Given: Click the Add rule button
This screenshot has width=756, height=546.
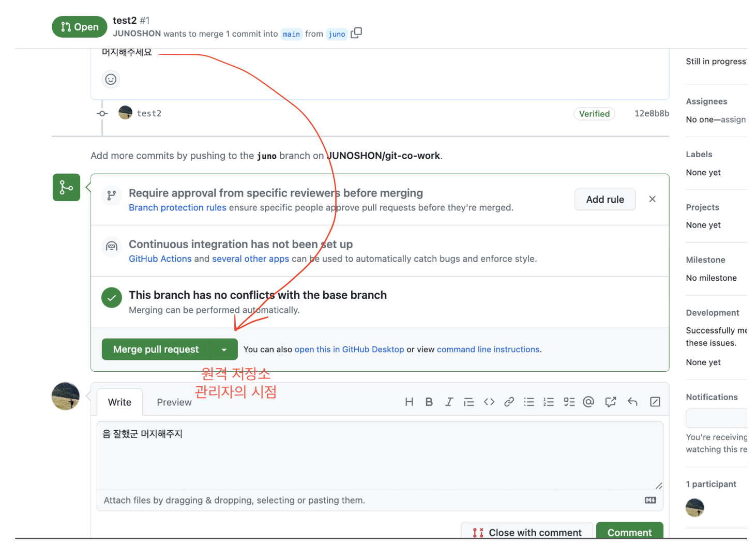Looking at the screenshot, I should (605, 200).
